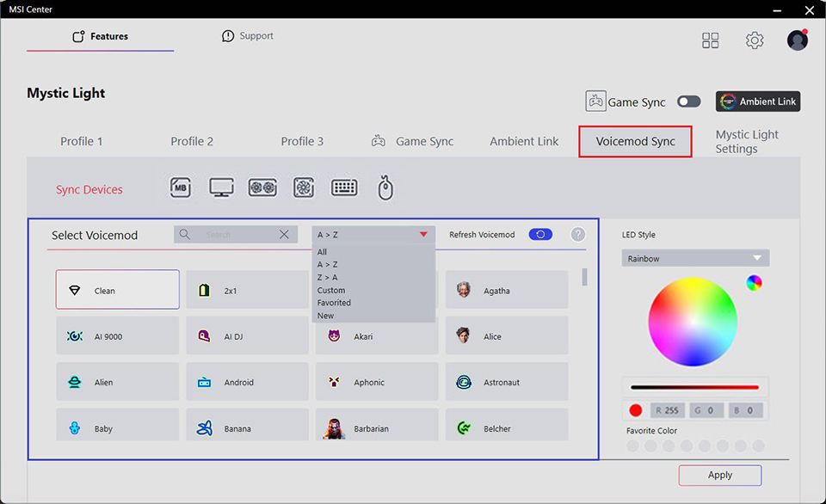This screenshot has height=504, width=826.
Task: Select Favorited in the sort list
Action: tap(373, 303)
